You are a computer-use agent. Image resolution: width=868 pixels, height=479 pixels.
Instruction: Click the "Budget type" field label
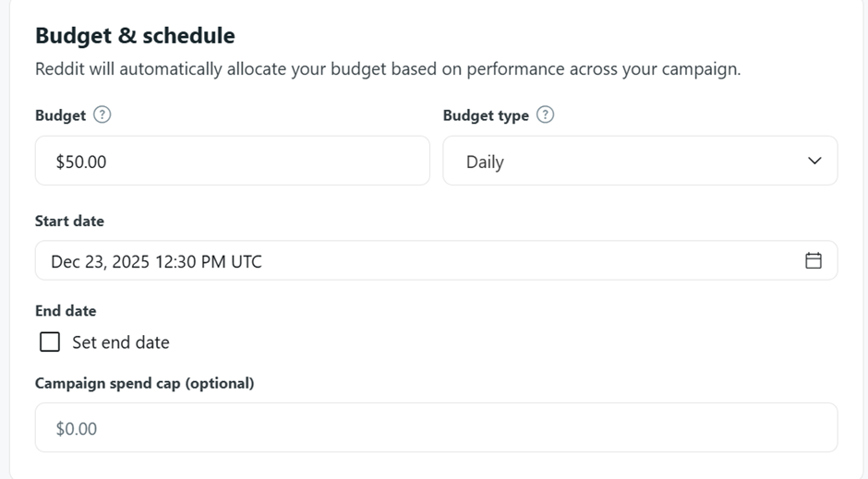tap(486, 115)
